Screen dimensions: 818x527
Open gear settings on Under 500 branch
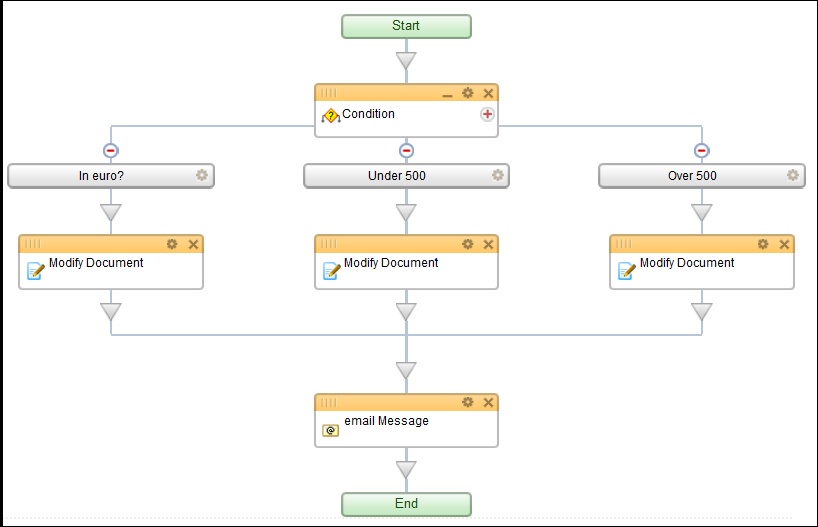pos(498,175)
